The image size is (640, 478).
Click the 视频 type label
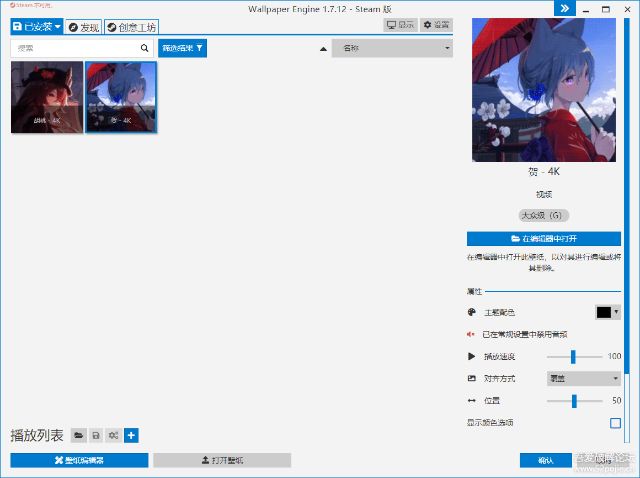pyautogui.click(x=544, y=194)
